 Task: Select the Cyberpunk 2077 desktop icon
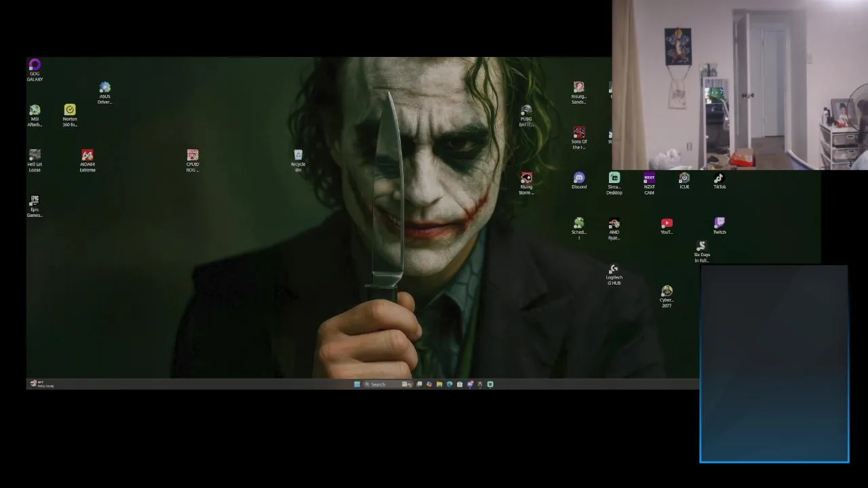tap(667, 296)
